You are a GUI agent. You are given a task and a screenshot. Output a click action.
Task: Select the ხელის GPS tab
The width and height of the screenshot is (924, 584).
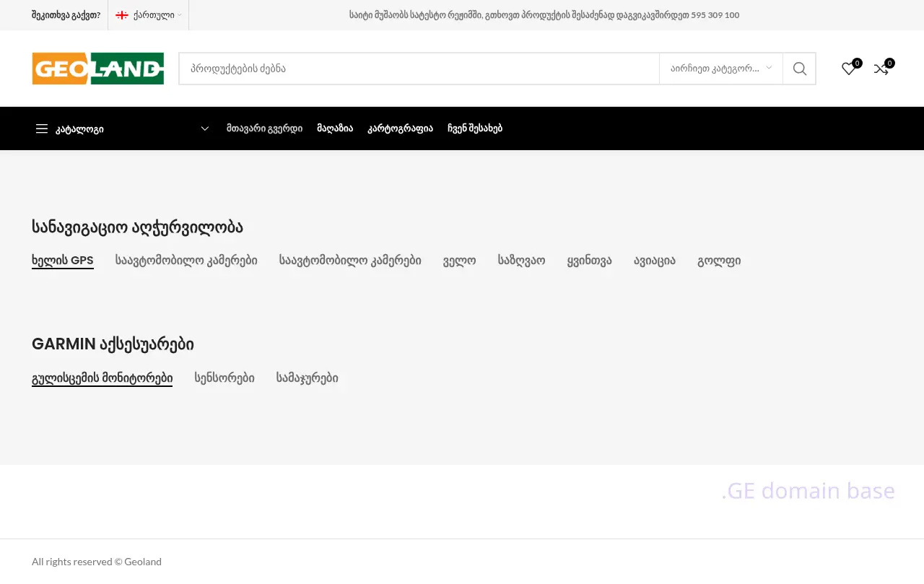[63, 261]
